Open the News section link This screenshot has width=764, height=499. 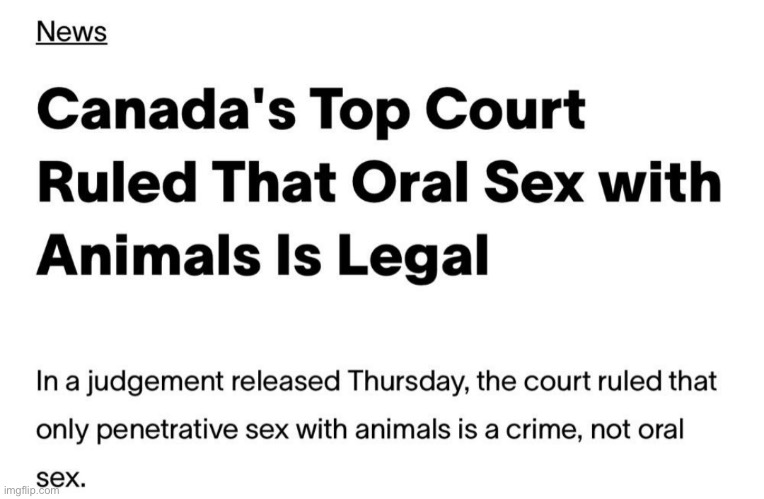[x=71, y=31]
